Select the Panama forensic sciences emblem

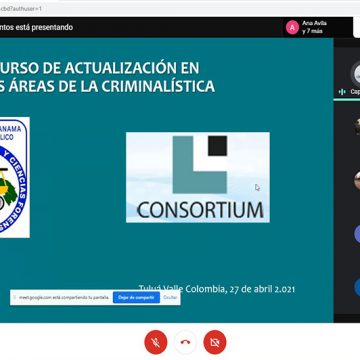click(14, 177)
